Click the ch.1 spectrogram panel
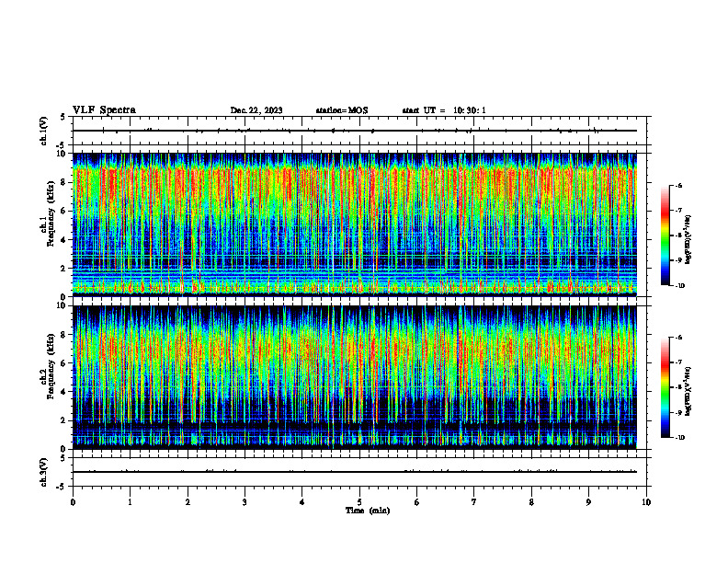728x563 pixels. point(355,224)
